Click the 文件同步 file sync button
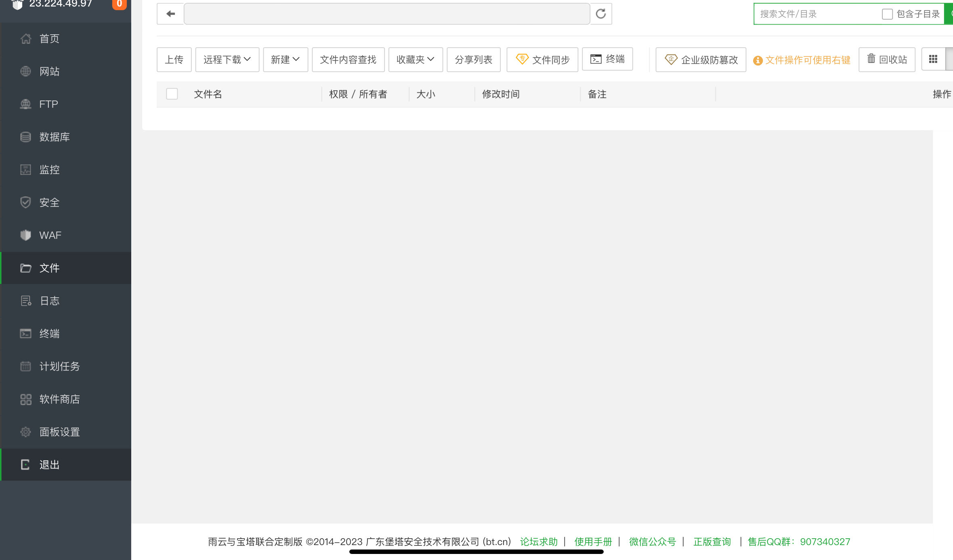 (542, 60)
